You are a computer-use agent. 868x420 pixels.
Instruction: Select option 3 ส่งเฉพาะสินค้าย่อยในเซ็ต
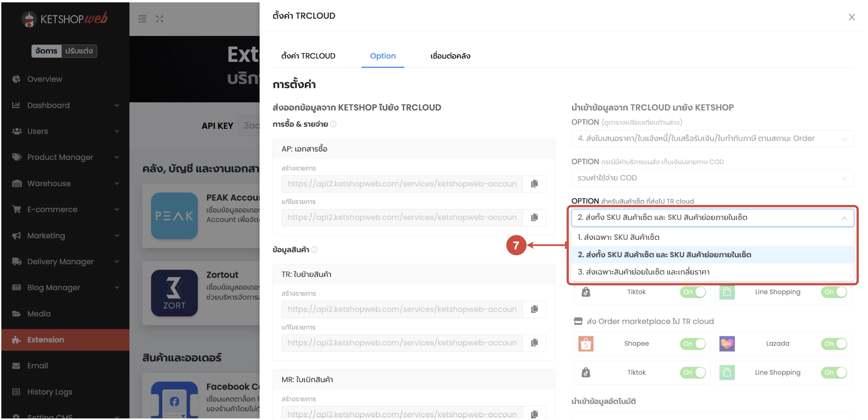[712, 272]
